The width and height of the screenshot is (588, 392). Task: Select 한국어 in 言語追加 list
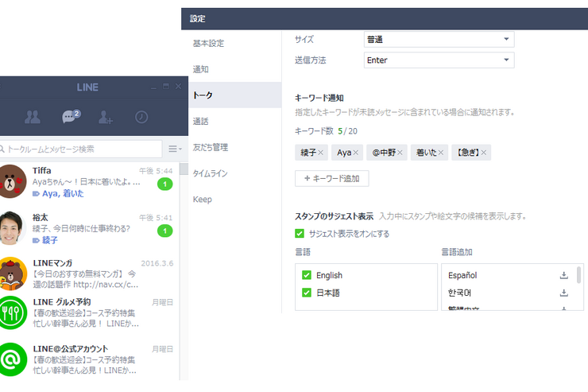pyautogui.click(x=459, y=293)
